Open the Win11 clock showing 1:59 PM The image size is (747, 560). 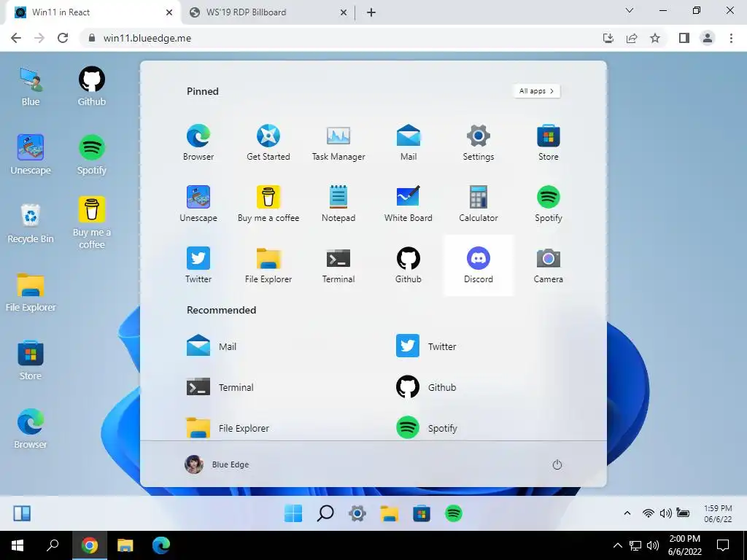(718, 513)
